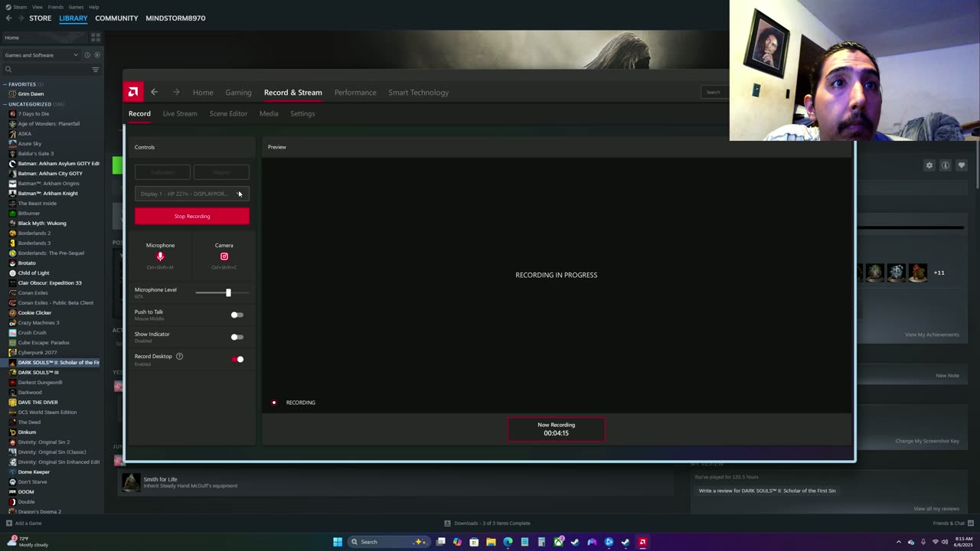Toggle the Camera icon in Controls

[x=224, y=256]
